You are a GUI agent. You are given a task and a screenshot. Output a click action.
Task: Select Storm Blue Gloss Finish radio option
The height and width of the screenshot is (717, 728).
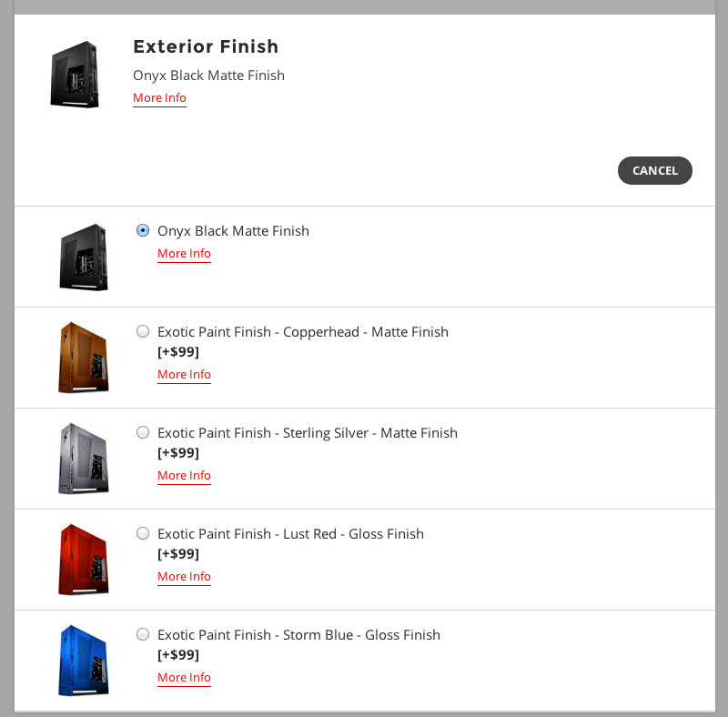(x=143, y=634)
